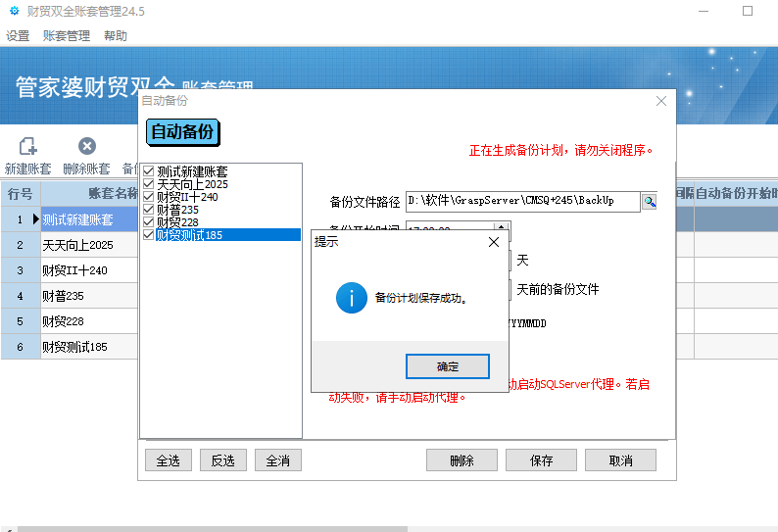Uncheck the 天天向上2025 checkbox
The width and height of the screenshot is (778, 532).
148,184
